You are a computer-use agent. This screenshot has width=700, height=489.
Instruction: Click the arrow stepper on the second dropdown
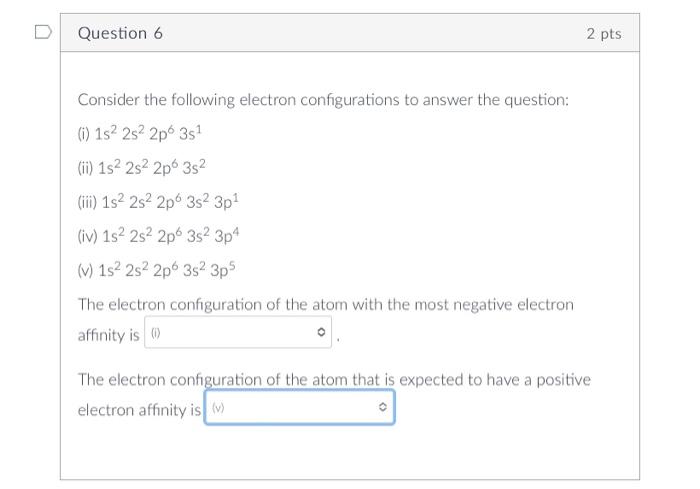[x=382, y=408]
